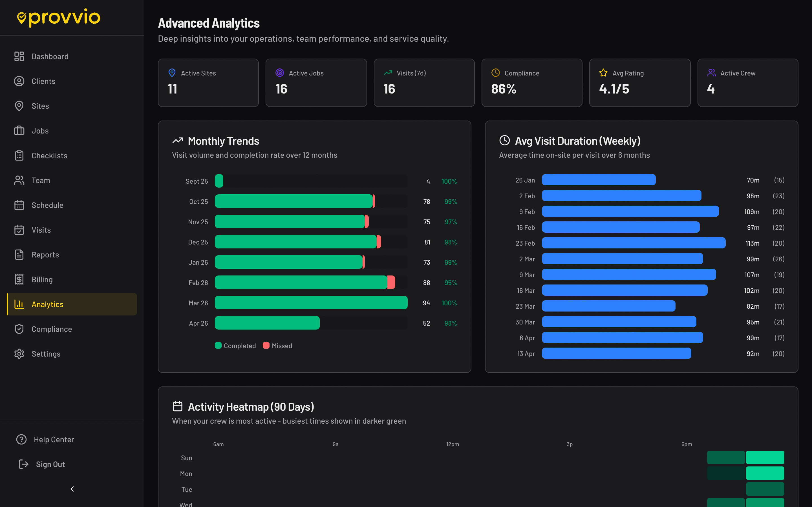Open the Team icon
The height and width of the screenshot is (507, 812).
19,180
